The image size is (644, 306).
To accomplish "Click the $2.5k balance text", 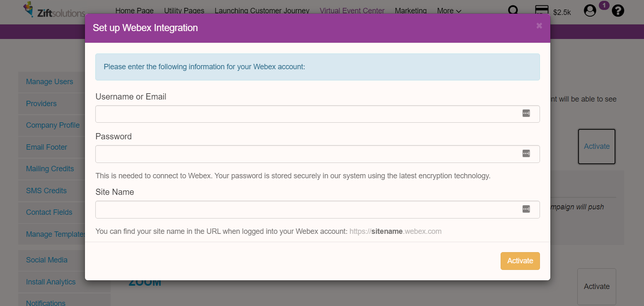I will pos(562,12).
